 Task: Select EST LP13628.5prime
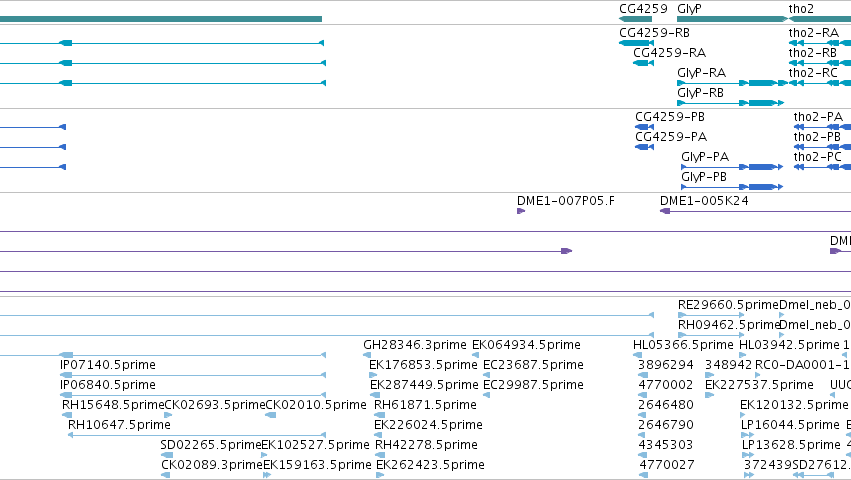pyautogui.click(x=791, y=445)
